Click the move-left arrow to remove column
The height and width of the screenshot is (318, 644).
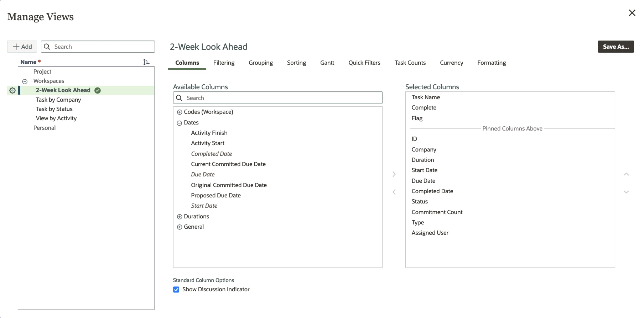(394, 192)
